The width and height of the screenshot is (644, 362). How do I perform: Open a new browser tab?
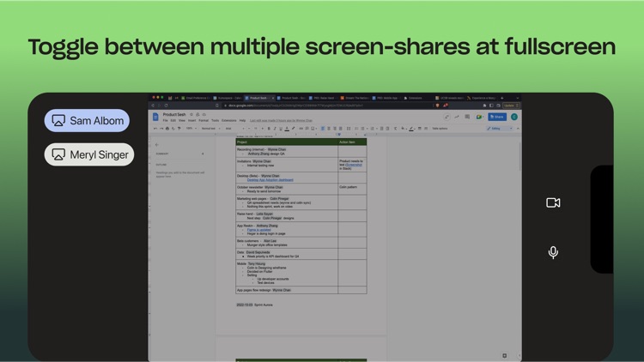(502, 98)
